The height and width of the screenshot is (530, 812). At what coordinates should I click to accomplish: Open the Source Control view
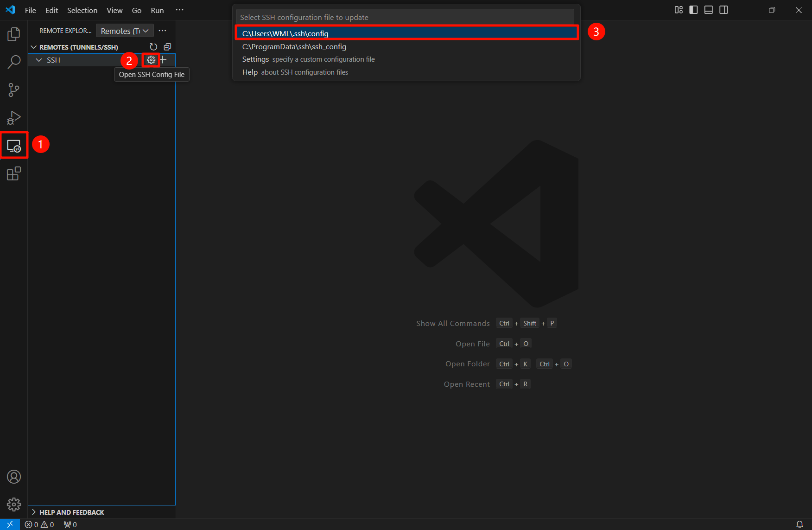14,90
